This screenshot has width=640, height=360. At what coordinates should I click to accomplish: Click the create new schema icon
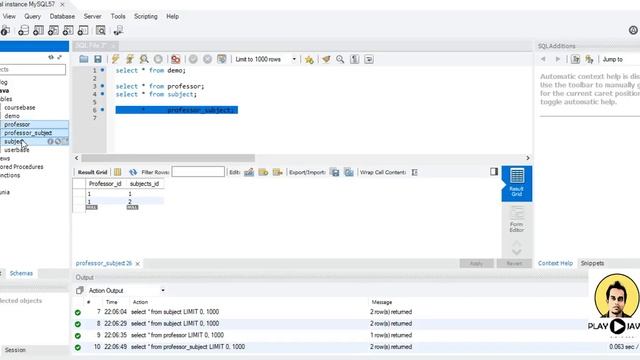click(x=23, y=30)
